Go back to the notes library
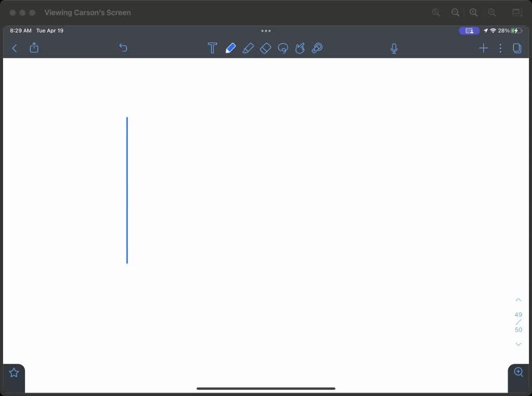The height and width of the screenshot is (396, 532). 15,48
